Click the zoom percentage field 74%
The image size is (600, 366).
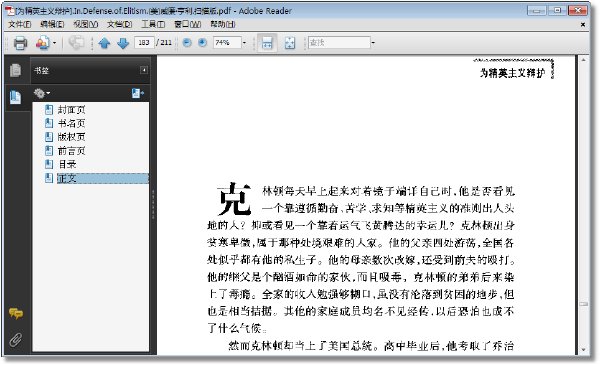click(227, 42)
